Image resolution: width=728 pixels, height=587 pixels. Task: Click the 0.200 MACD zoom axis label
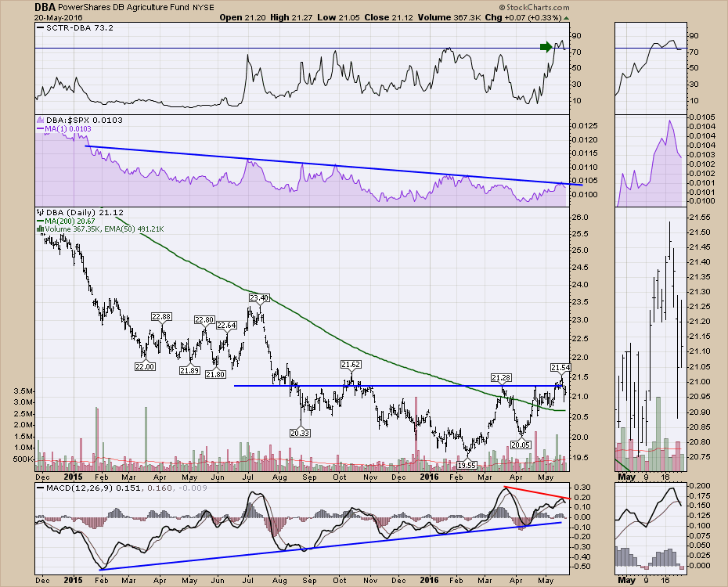coord(700,485)
